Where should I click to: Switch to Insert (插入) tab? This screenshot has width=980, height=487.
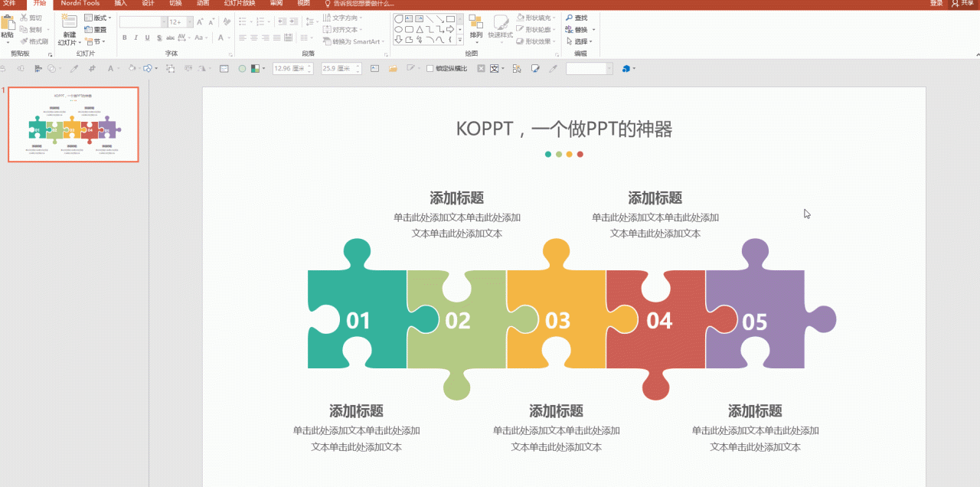[x=121, y=4]
